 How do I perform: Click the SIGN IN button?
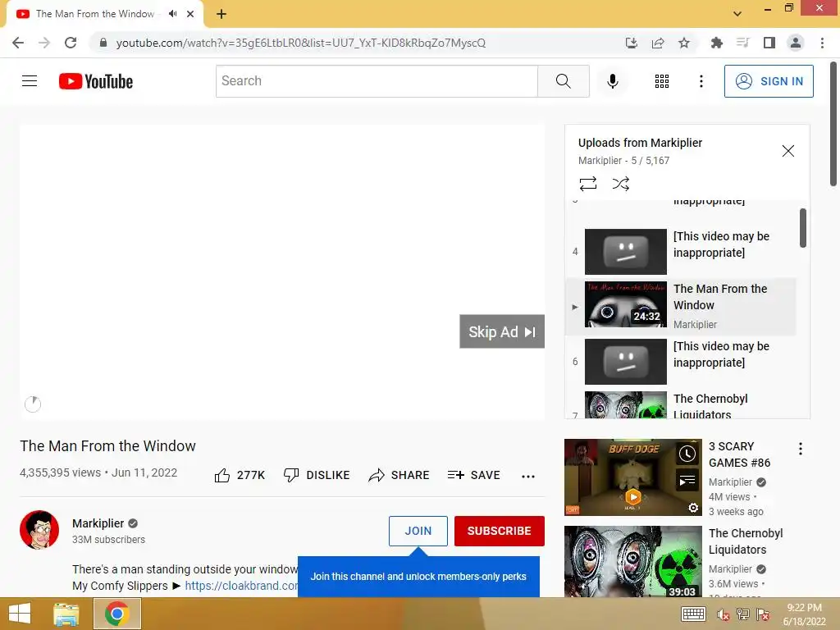click(x=768, y=81)
